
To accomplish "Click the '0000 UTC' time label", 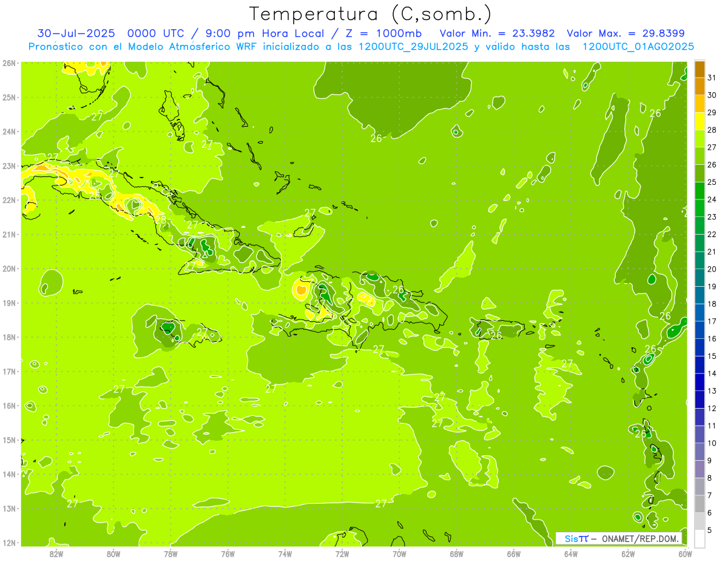I will tap(156, 33).
